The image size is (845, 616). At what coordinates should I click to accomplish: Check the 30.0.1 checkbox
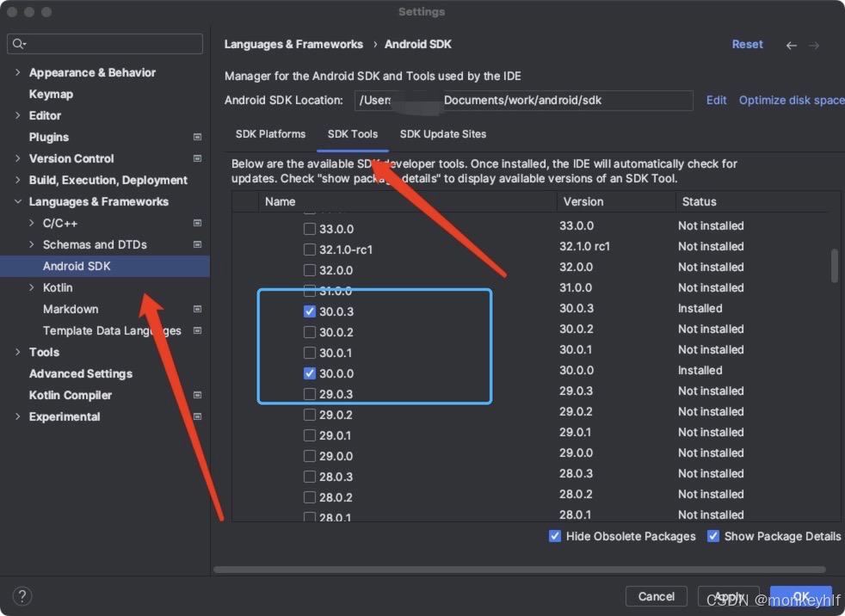coord(309,353)
